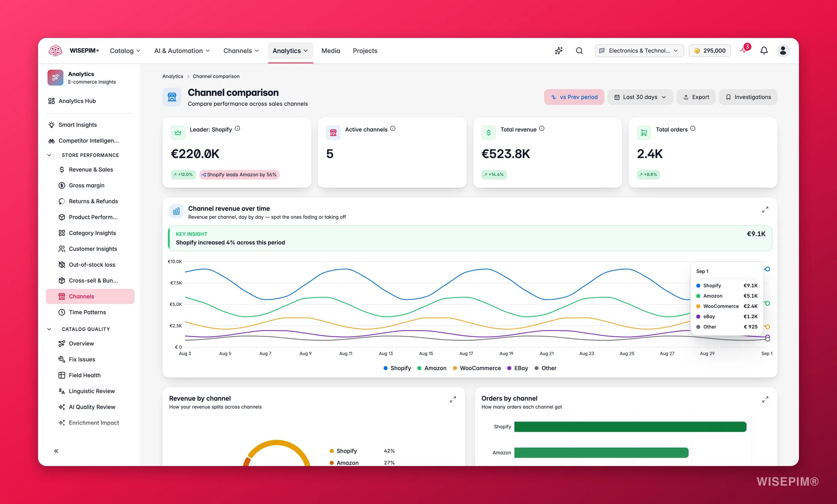Open Revenue & Sales in sidebar
The width and height of the screenshot is (837, 504).
tap(90, 170)
